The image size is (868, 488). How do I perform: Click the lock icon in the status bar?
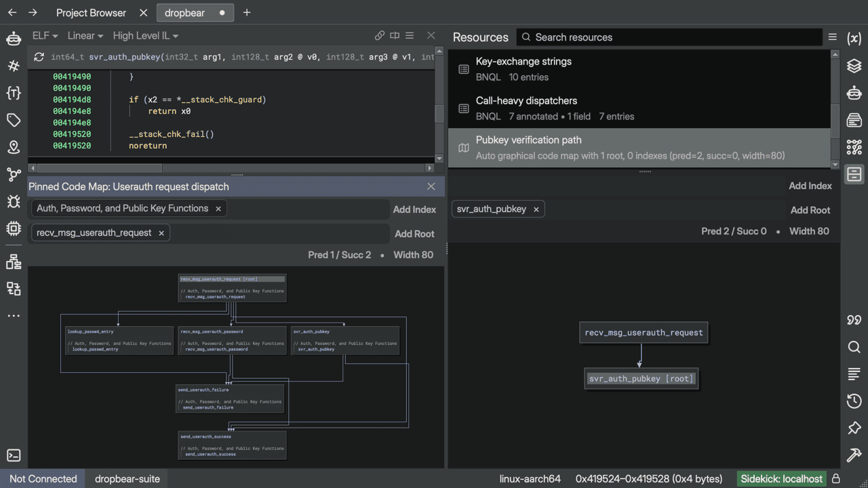tap(836, 479)
